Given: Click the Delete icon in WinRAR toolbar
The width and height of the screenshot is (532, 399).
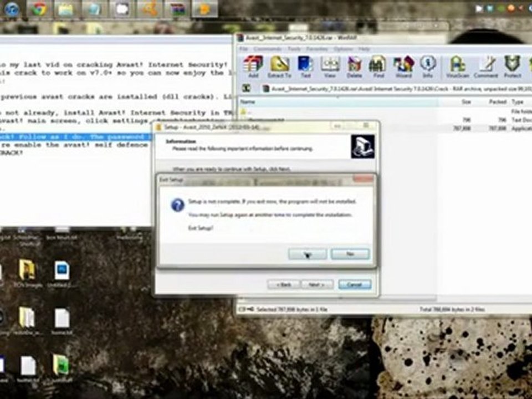Looking at the screenshot, I should 354,66.
